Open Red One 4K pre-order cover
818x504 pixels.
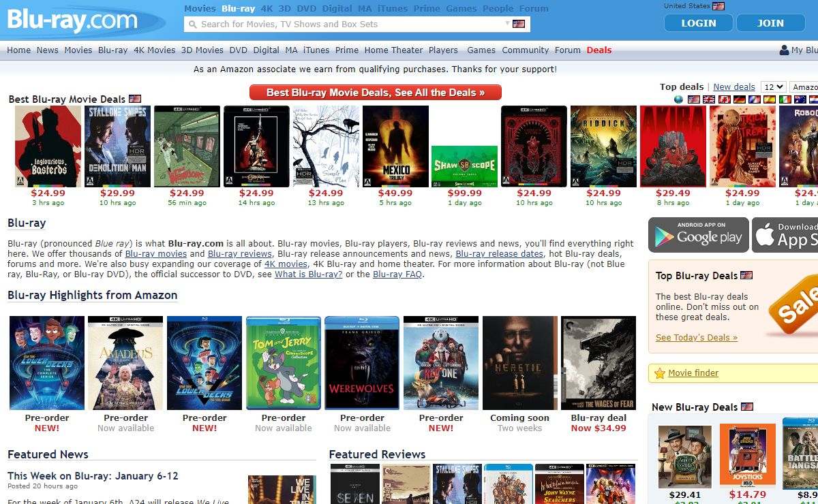point(441,363)
